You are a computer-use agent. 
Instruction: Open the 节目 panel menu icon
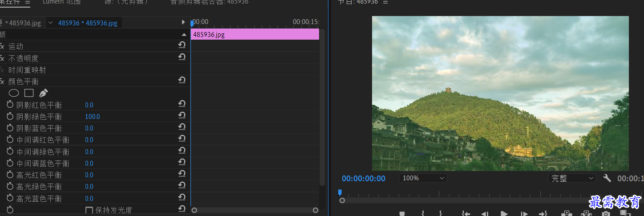pyautogui.click(x=385, y=2)
